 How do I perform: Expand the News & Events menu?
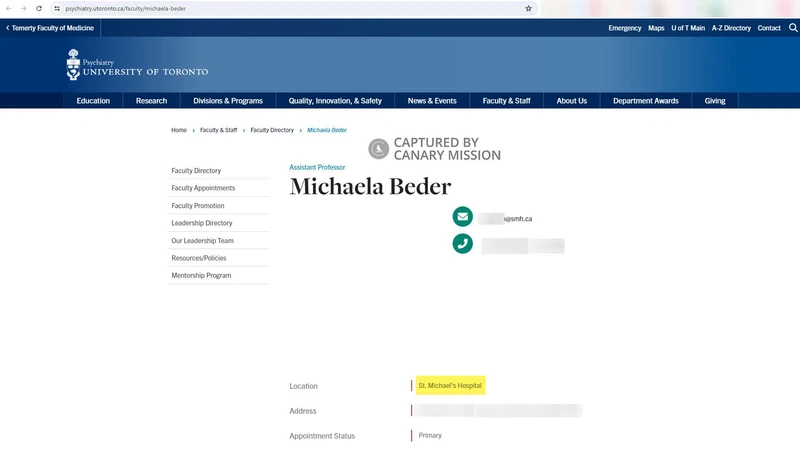pyautogui.click(x=432, y=101)
